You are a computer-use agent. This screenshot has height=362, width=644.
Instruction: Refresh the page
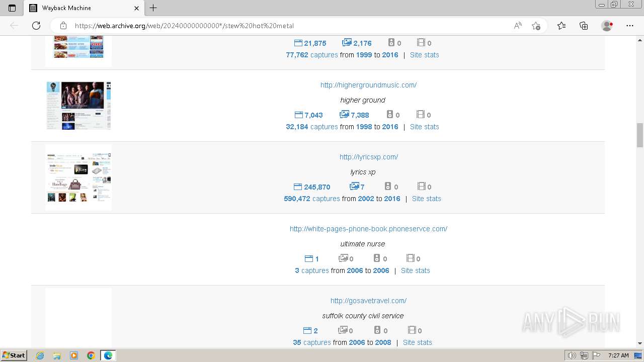(36, 26)
